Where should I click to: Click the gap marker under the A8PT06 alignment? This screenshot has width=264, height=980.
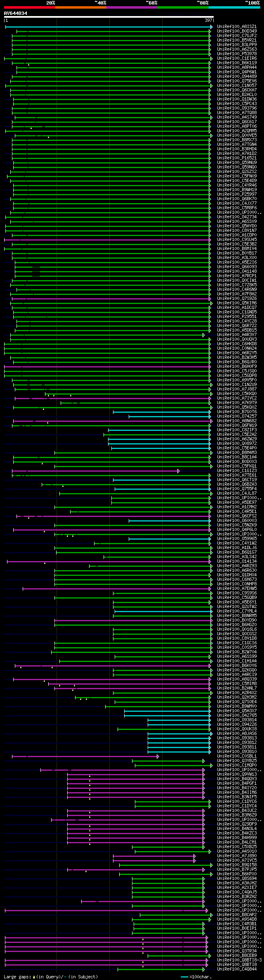coord(31,129)
